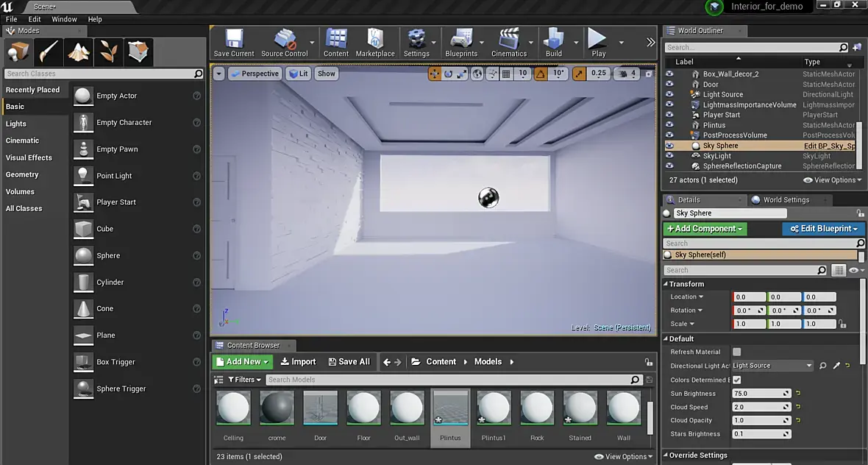Open the viewport options dropdown arrow

218,74
